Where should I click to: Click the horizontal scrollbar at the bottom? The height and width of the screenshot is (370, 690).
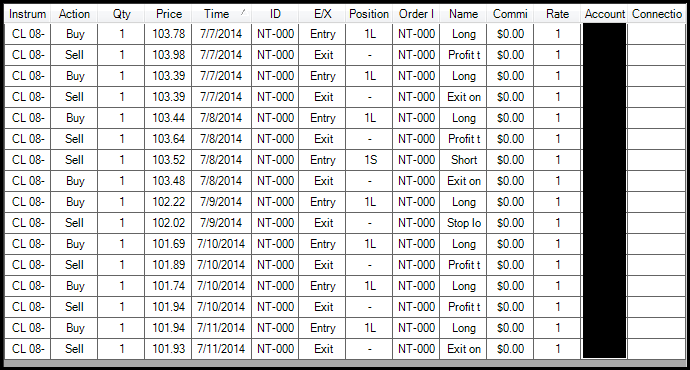click(345, 363)
